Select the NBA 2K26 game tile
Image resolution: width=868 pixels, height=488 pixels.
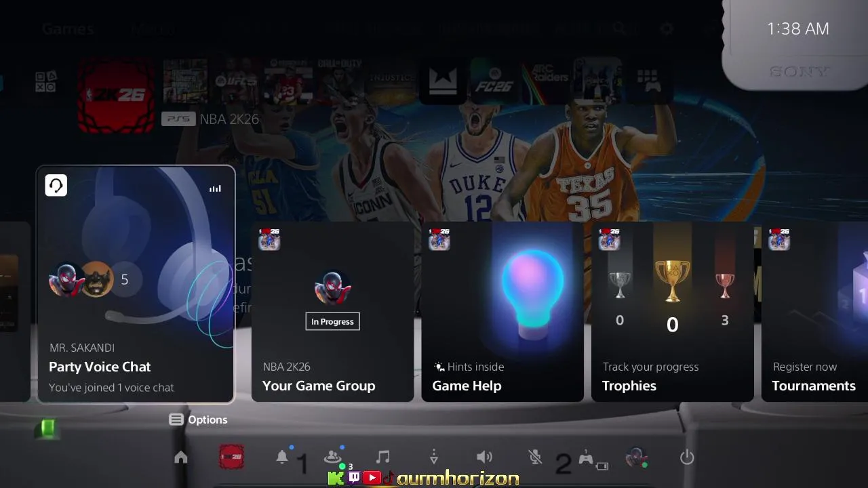[116, 96]
